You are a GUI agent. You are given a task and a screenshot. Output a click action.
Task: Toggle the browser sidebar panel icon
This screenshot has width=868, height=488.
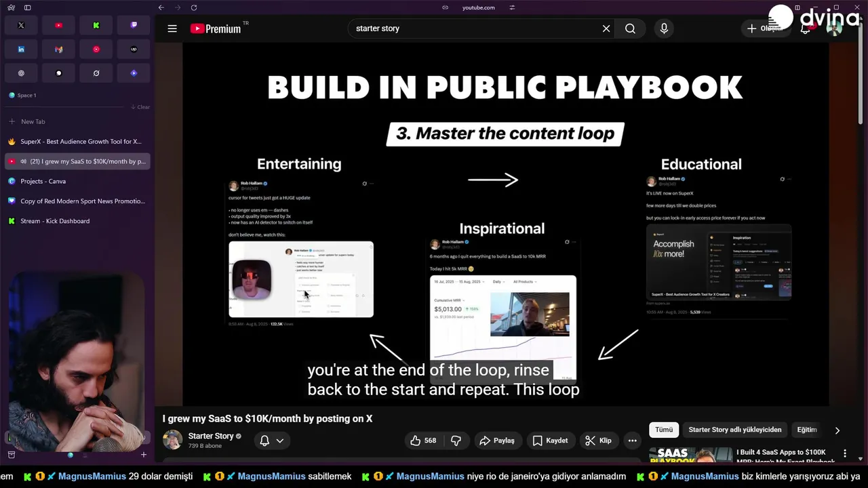[27, 7]
